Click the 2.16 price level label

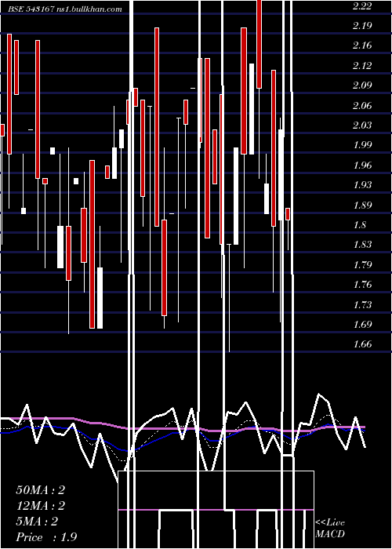[362, 45]
